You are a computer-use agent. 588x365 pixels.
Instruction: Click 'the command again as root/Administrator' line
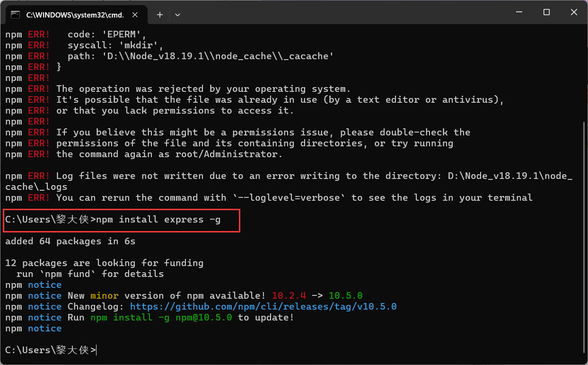[144, 154]
